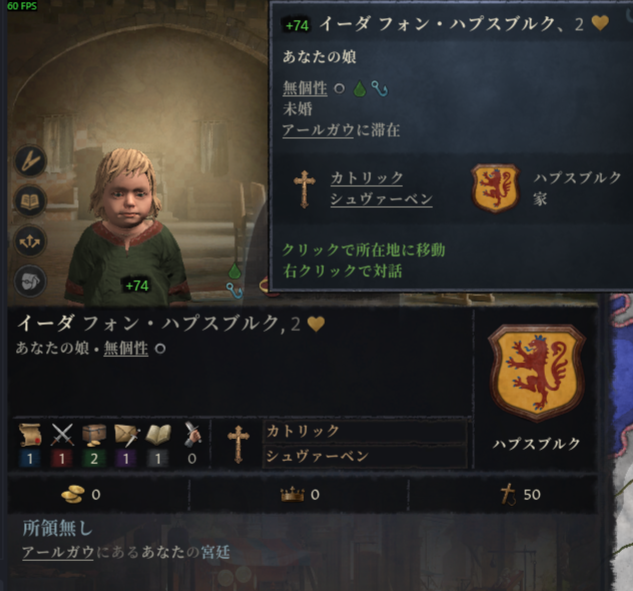This screenshot has height=591, width=633.
Task: Click the intrigue letter and dagger icon
Action: (126, 435)
